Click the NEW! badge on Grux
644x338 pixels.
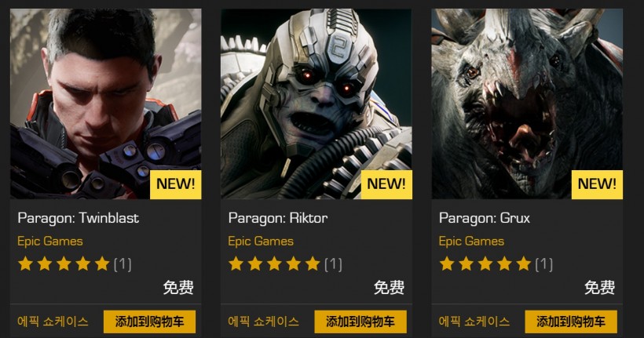(597, 184)
